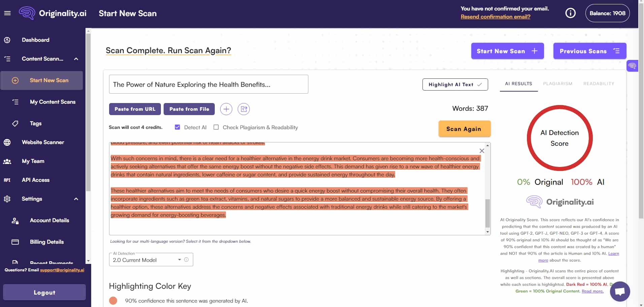Open the READABILITY tab

point(599,83)
